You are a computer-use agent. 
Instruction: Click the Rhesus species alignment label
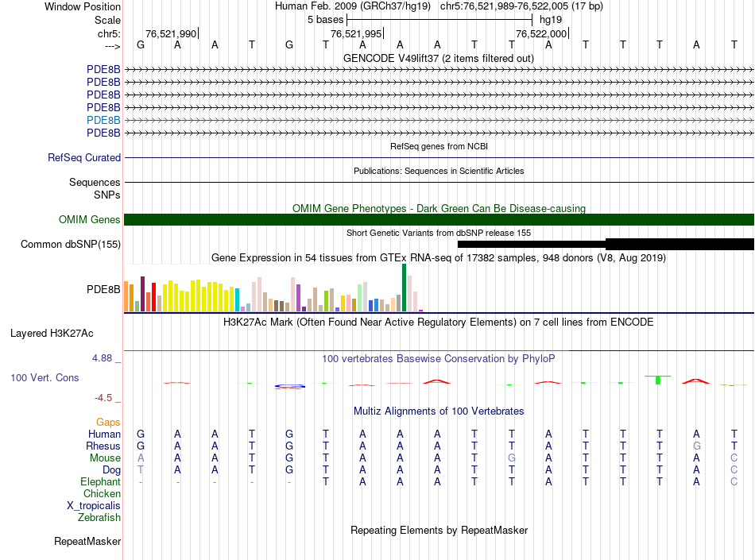click(103, 446)
